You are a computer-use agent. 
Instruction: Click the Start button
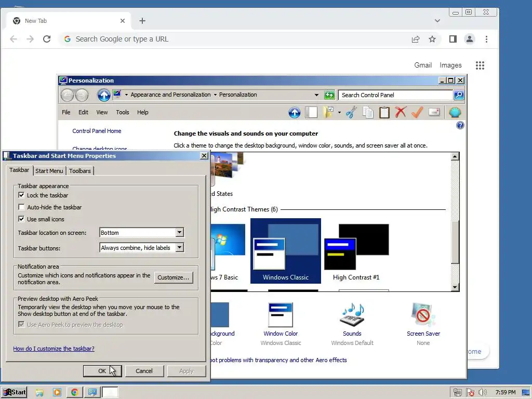(14, 392)
